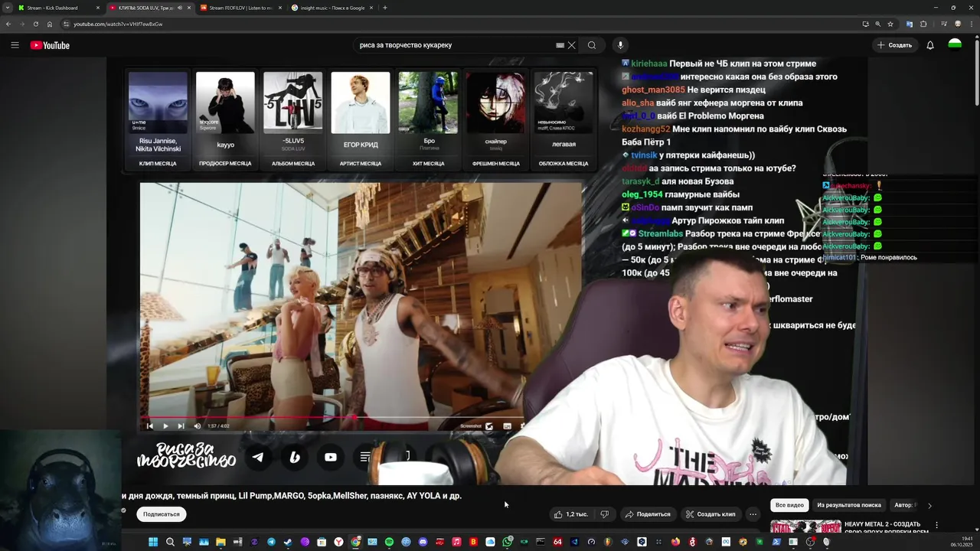Image resolution: width=980 pixels, height=551 pixels.
Task: Click the Создать клип button
Action: [710, 514]
